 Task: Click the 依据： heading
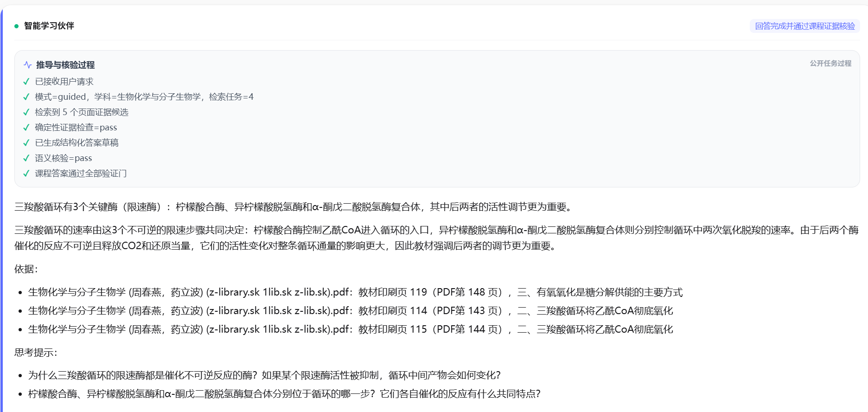[x=26, y=269]
